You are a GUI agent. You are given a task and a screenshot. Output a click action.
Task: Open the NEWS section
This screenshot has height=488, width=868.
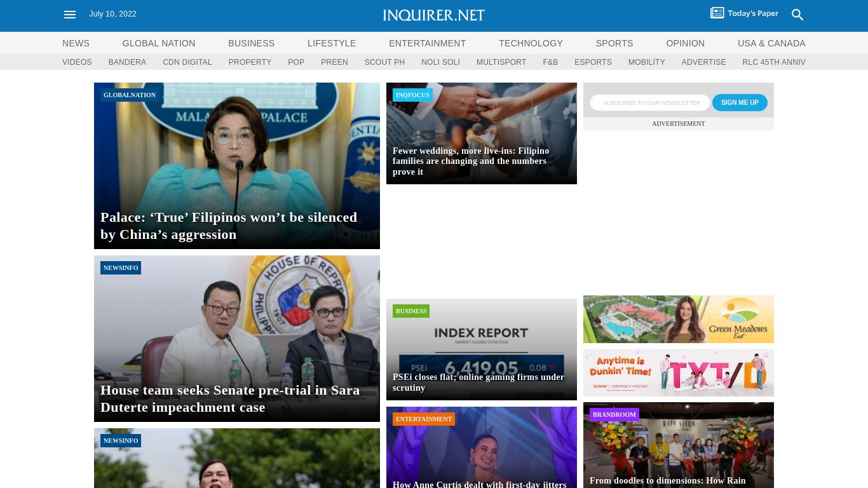[76, 43]
